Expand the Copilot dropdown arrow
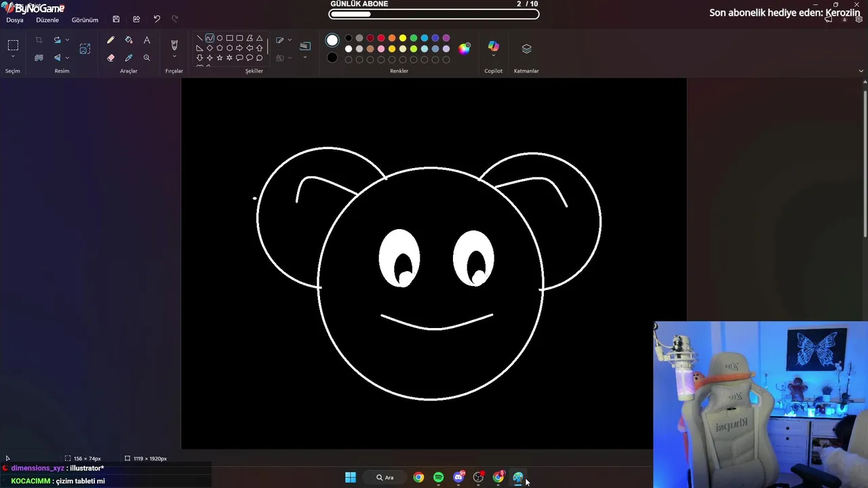This screenshot has height=488, width=868. (494, 57)
